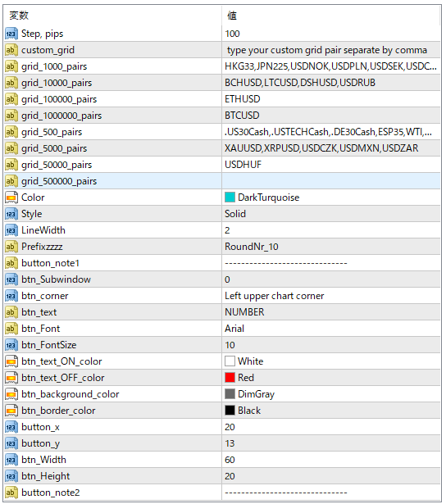Click the value 'BTCUSD'
Viewport: 446px width, 504px height.
[x=242, y=116]
